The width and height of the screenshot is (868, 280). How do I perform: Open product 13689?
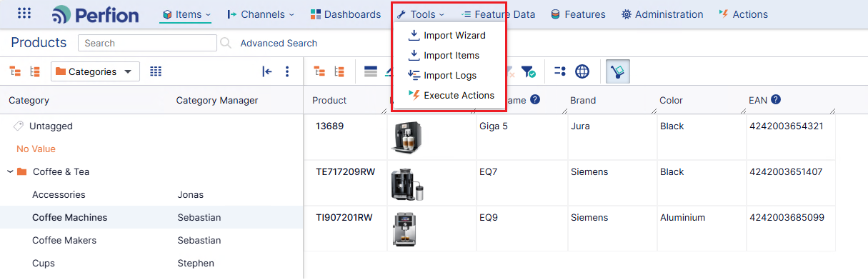click(x=330, y=126)
